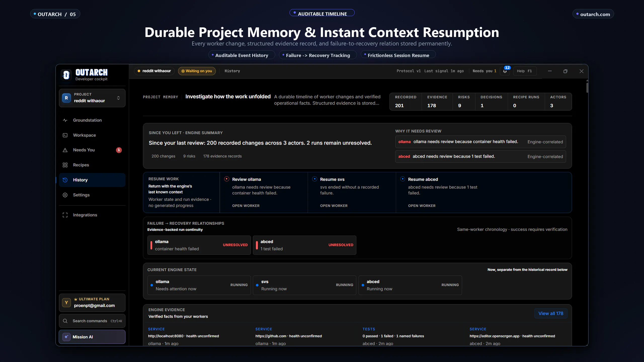Click the reddit withaour project chip
Viewport: 644px width, 362px height.
coord(154,71)
